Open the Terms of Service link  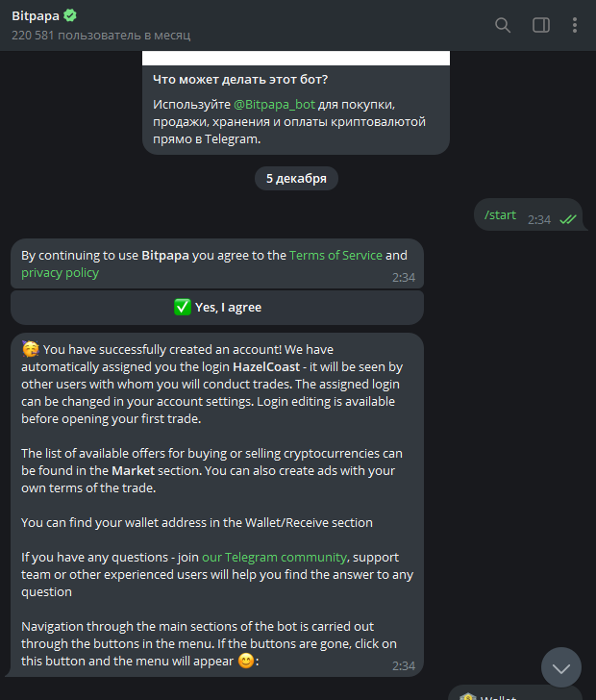point(335,255)
